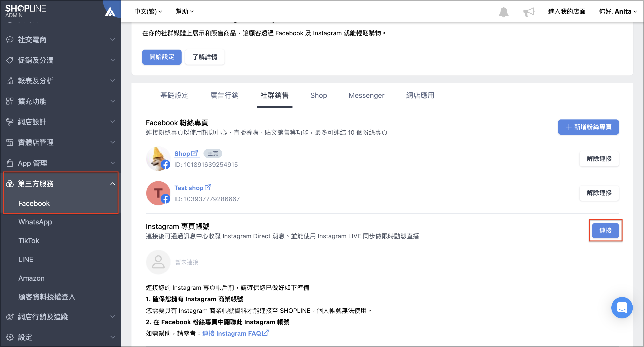This screenshot has height=347, width=644.
Task: Click the triangular app logo in sidebar header
Action: coord(110,11)
